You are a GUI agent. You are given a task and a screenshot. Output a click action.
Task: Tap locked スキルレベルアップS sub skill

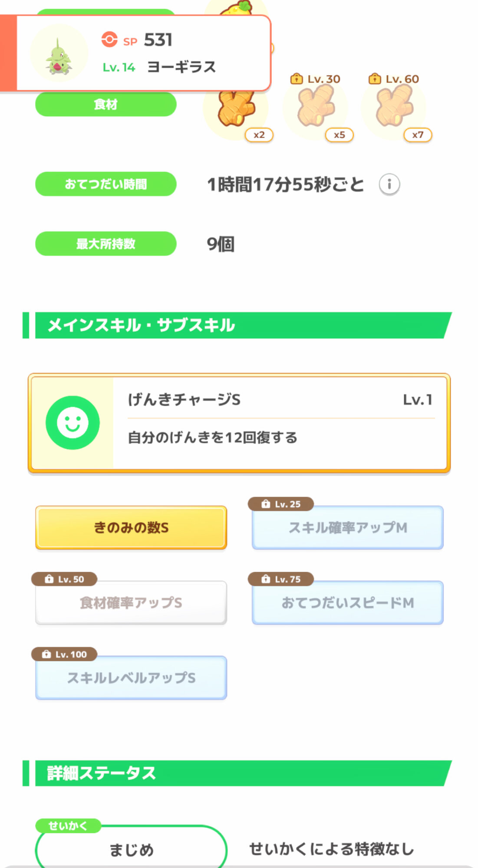(x=131, y=678)
